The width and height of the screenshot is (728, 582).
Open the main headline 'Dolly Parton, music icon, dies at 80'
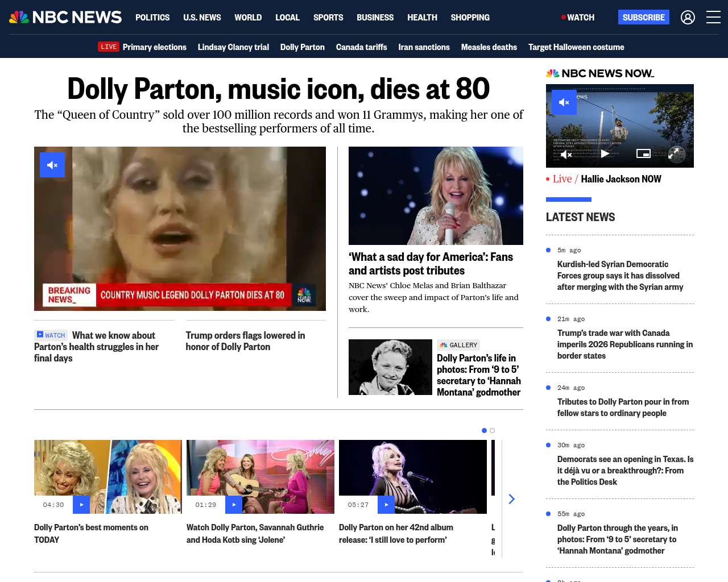pos(279,89)
